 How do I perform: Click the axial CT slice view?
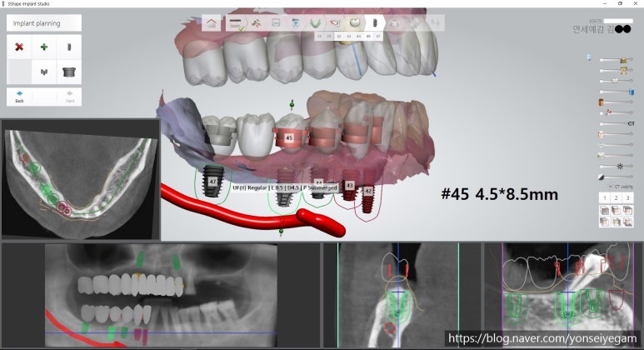coord(80,178)
